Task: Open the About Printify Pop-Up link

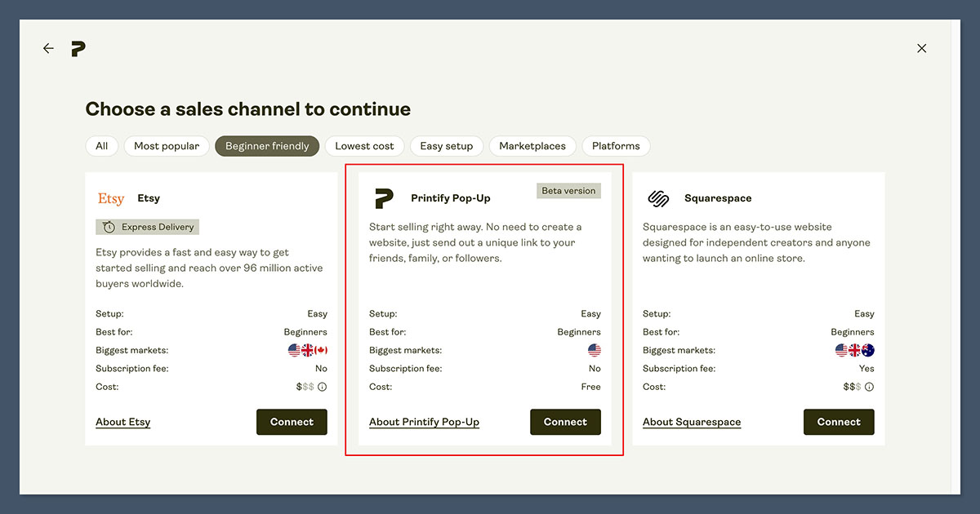Action: (424, 423)
